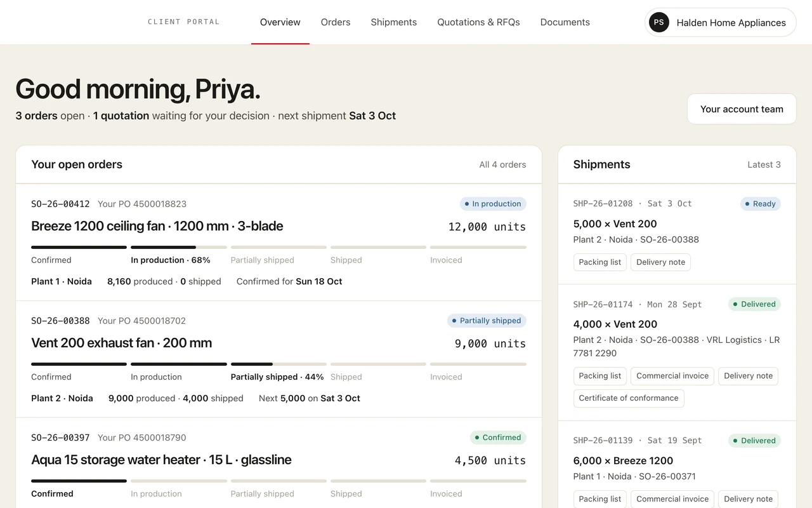Image resolution: width=812 pixels, height=508 pixels.
Task: Select 4,000 × Vent 200 shipment title
Action: tap(615, 324)
